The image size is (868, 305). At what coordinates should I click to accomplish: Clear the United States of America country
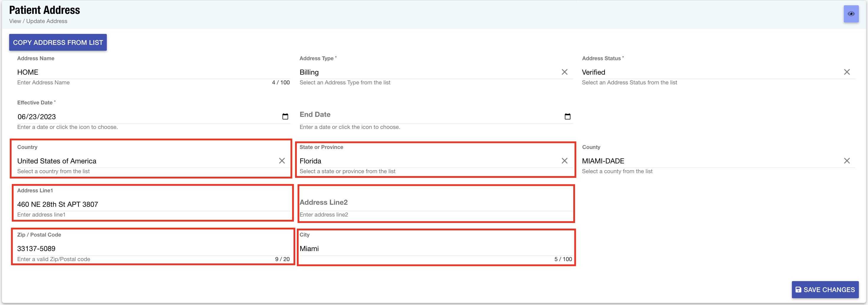pyautogui.click(x=282, y=161)
